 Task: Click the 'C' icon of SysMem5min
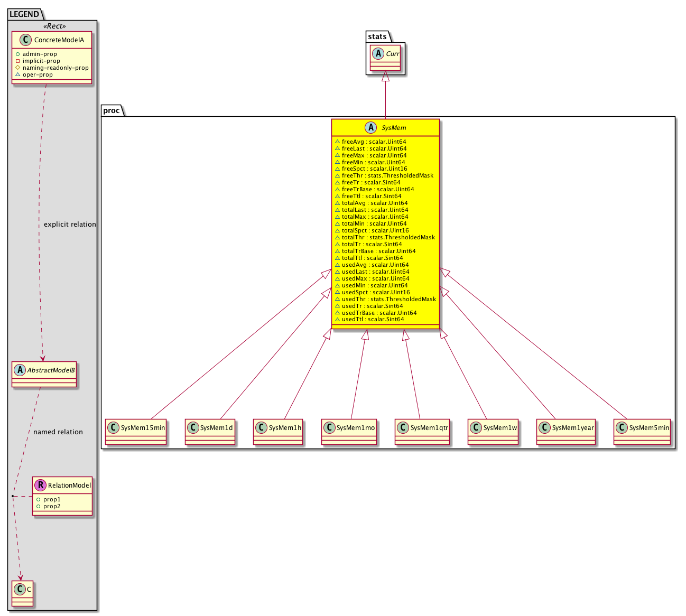pos(622,427)
